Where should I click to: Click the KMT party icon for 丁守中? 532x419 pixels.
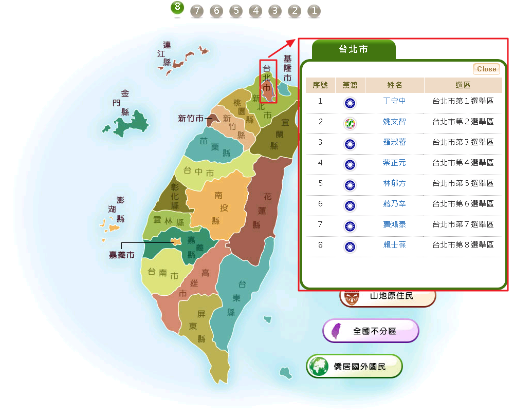[350, 103]
